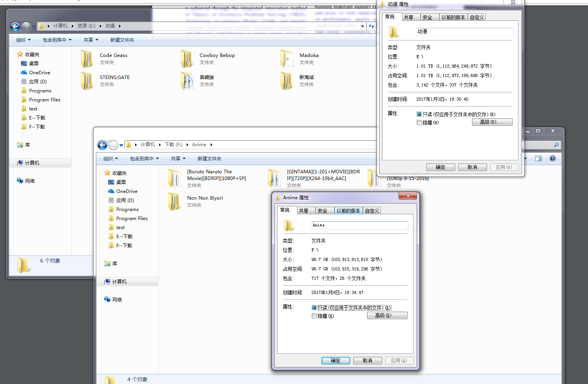Click folder name field containing Anime
This screenshot has height=384, width=588.
(360, 225)
